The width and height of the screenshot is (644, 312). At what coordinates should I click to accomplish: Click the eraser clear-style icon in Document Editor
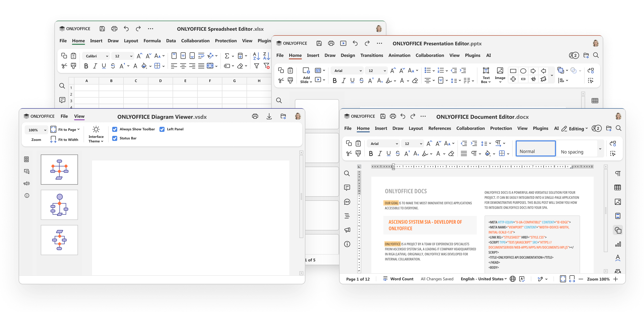pyautogui.click(x=451, y=153)
